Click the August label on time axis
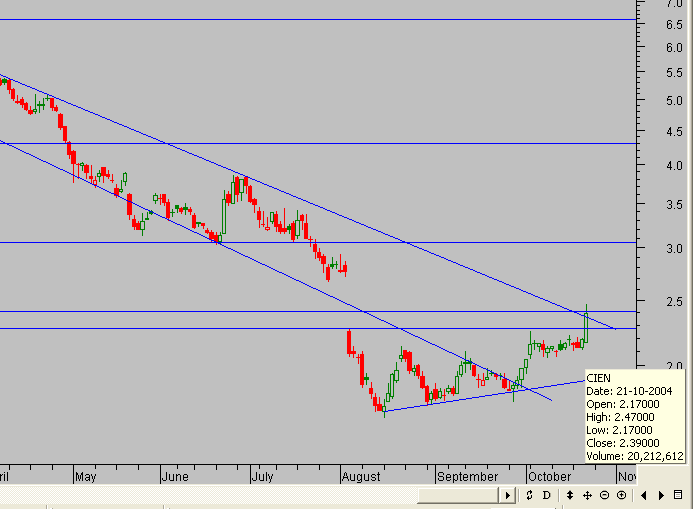The image size is (693, 509). click(x=361, y=476)
